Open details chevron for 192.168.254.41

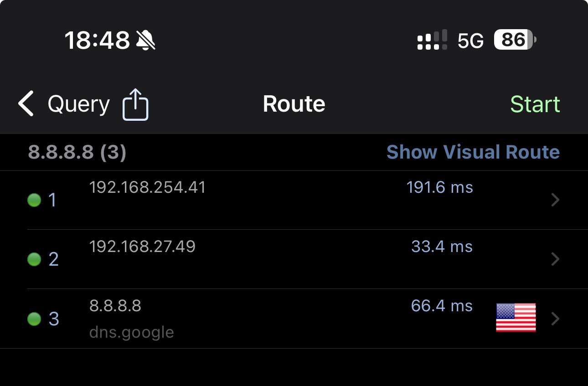(555, 200)
